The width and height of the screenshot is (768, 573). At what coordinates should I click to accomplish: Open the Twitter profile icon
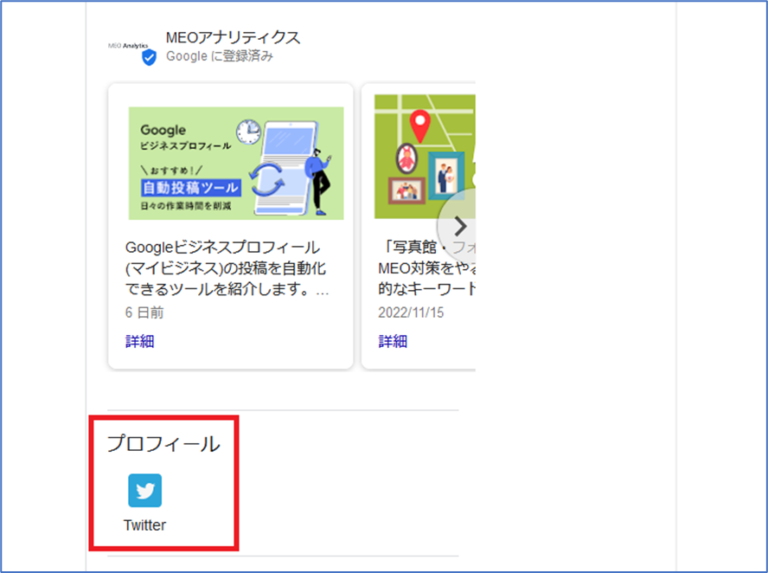tap(145, 491)
